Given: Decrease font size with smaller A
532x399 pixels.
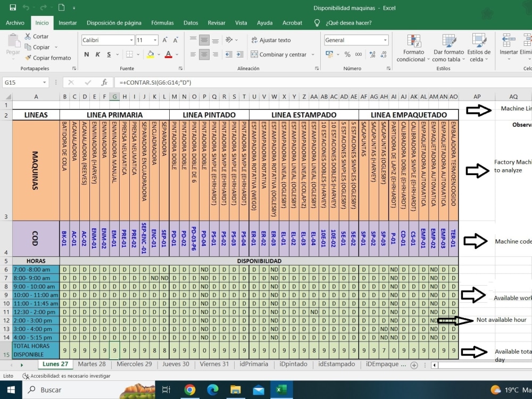Looking at the screenshot, I should click(x=176, y=40).
